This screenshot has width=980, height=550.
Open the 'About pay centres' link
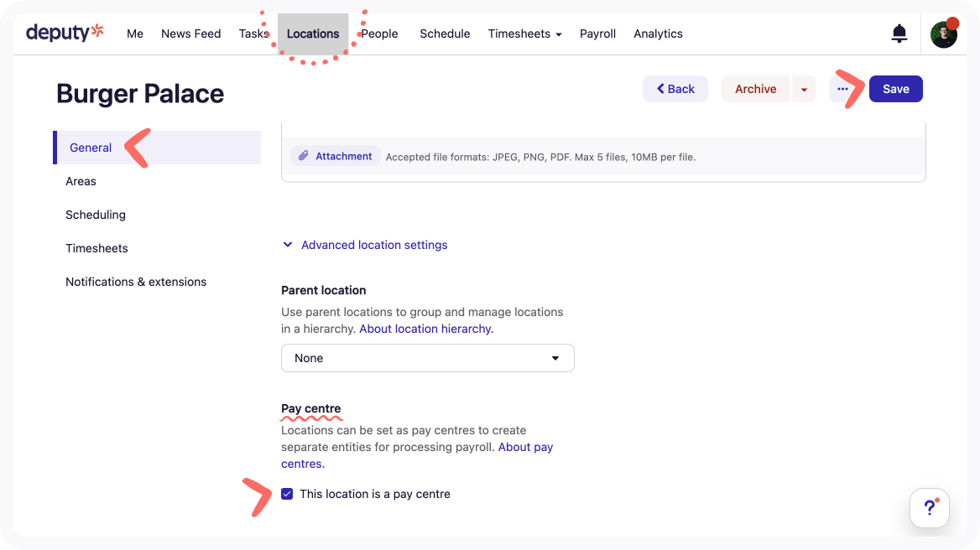pos(525,447)
